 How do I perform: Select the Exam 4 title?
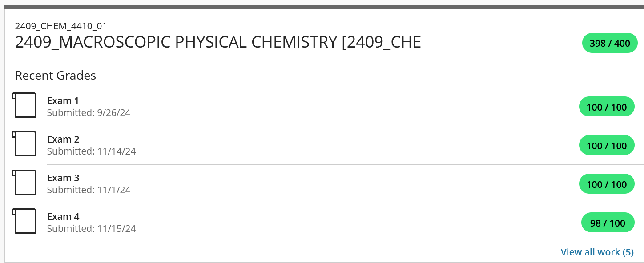[63, 217]
